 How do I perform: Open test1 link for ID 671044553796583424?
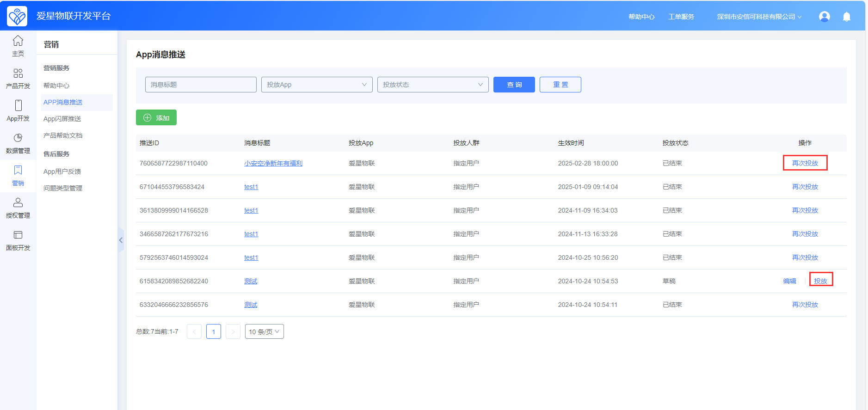click(x=251, y=187)
